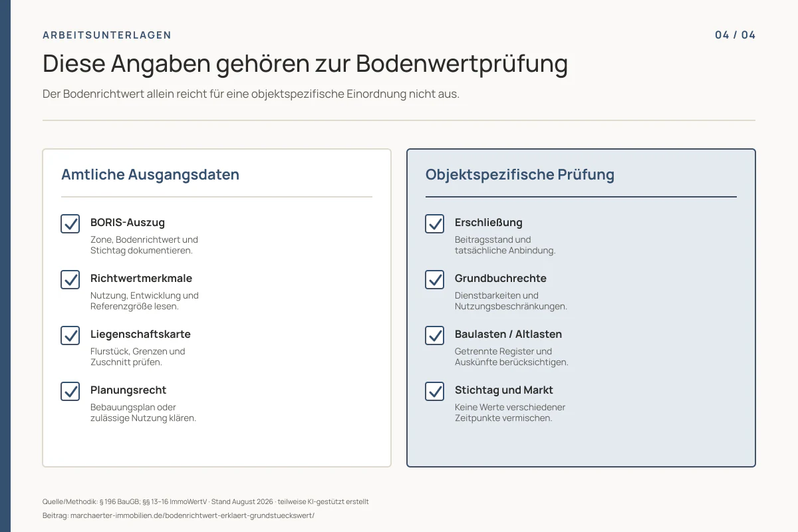Image resolution: width=798 pixels, height=532 pixels.
Task: Click the 'Stichtag und Markt' item title
Action: pyautogui.click(x=504, y=390)
